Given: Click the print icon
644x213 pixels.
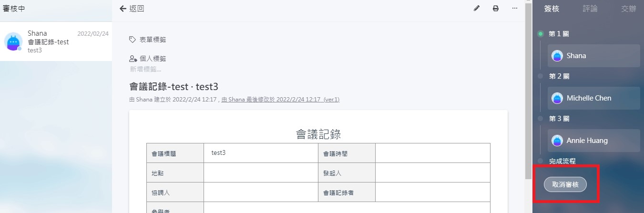Looking at the screenshot, I should click(496, 9).
